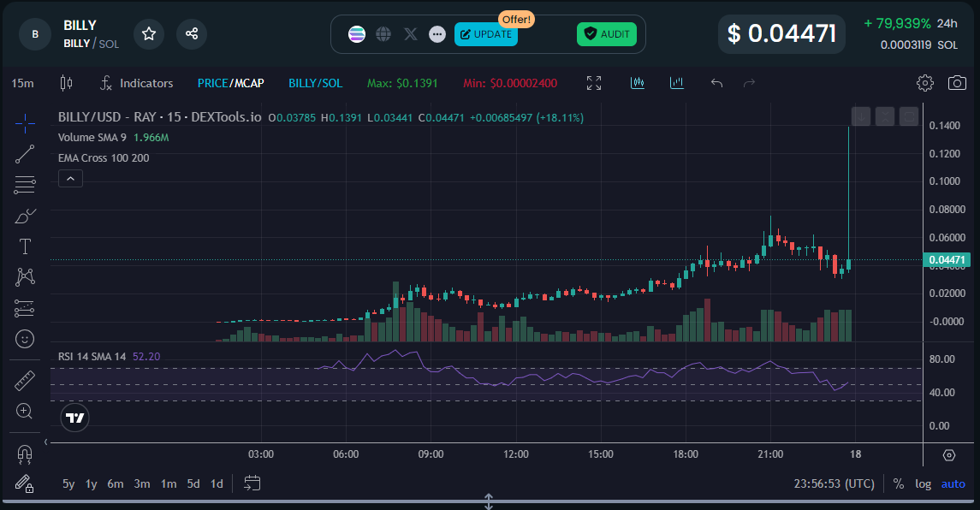This screenshot has width=980, height=510.
Task: Select the crosshair cursor tool
Action: (25, 124)
